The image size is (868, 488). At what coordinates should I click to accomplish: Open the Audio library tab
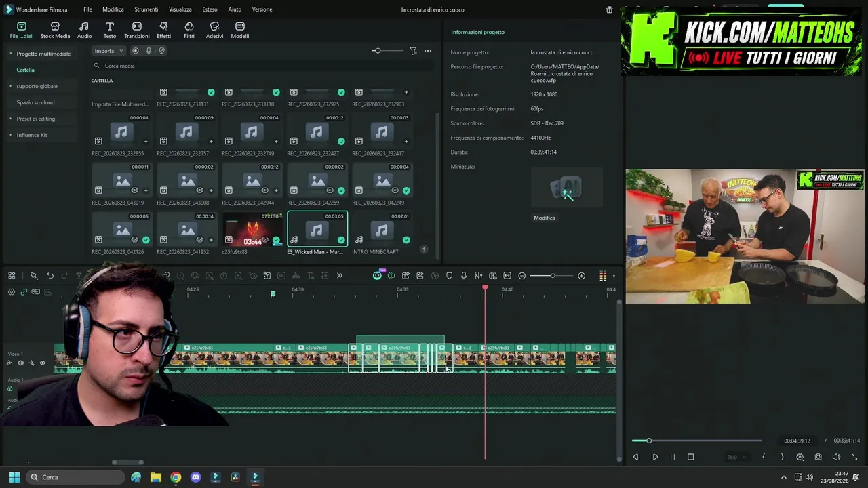(84, 30)
